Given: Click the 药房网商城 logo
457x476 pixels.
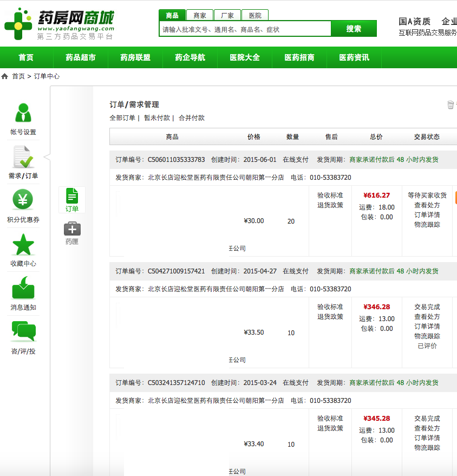Looking at the screenshot, I should tap(60, 24).
